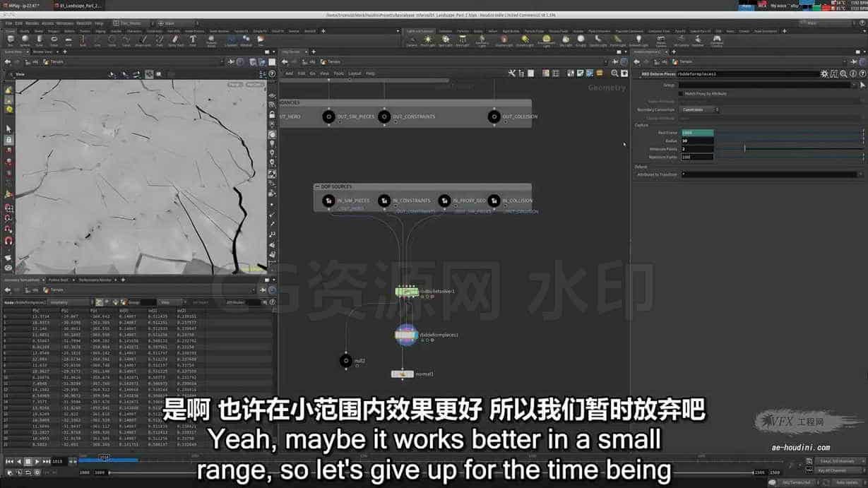868x488 pixels.
Task: Toggle Match Pieces by Attribute checkbox
Action: click(x=681, y=93)
